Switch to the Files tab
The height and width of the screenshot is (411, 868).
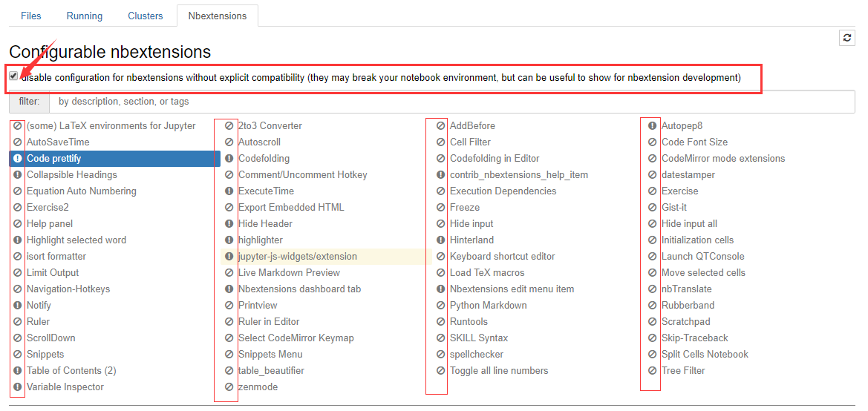coord(31,16)
